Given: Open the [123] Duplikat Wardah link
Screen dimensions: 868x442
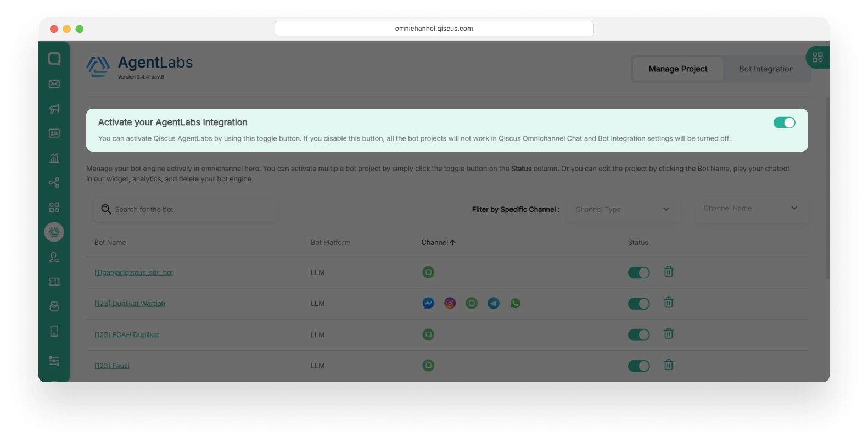Looking at the screenshot, I should (x=130, y=304).
